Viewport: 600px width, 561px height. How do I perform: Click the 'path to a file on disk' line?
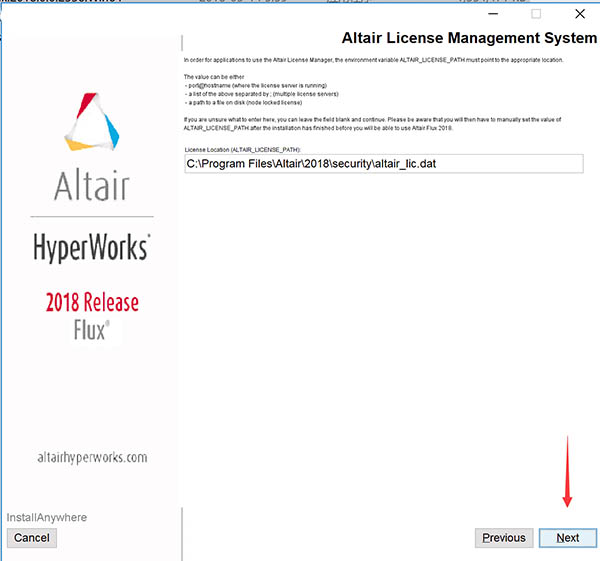coord(243,103)
